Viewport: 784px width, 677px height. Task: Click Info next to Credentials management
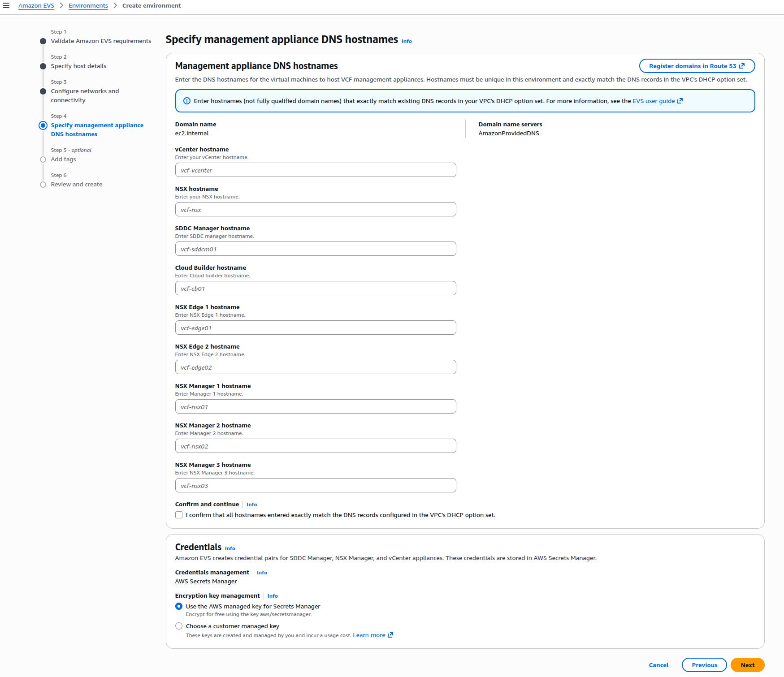point(262,572)
